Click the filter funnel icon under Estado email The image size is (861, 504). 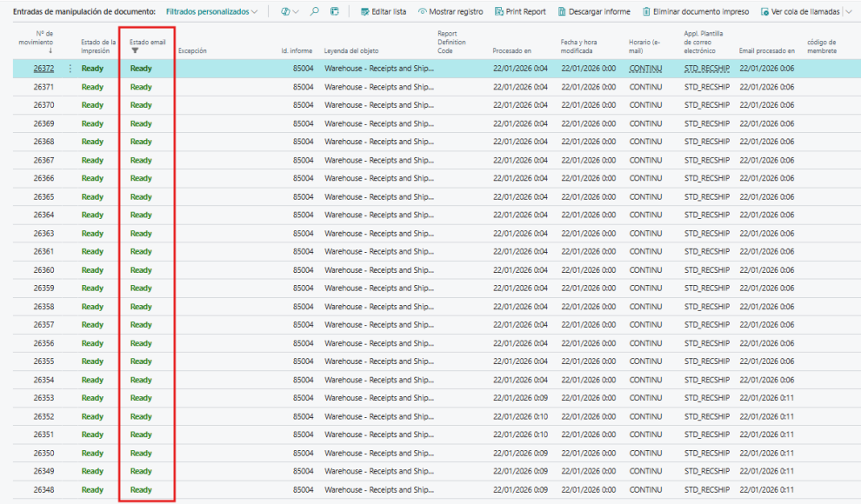pyautogui.click(x=135, y=50)
